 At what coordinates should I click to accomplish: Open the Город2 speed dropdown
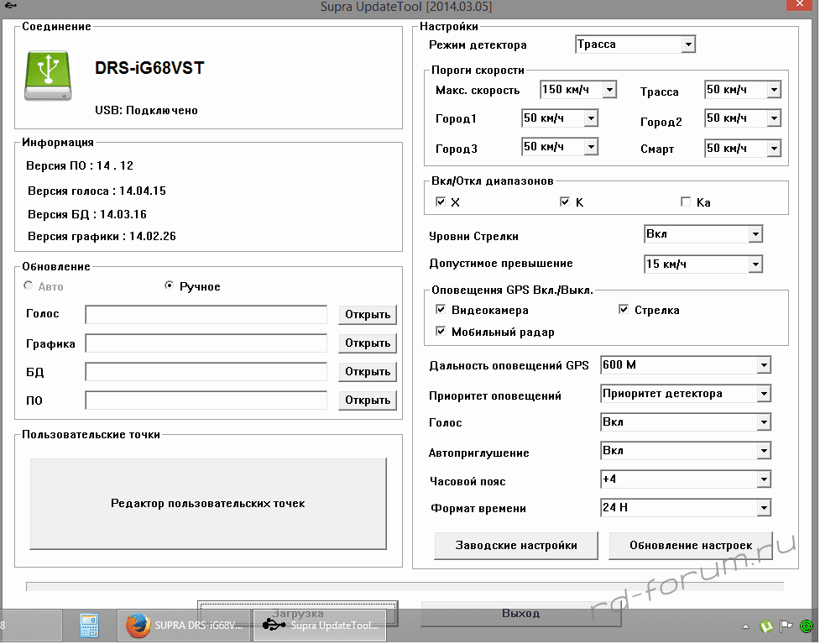click(743, 118)
